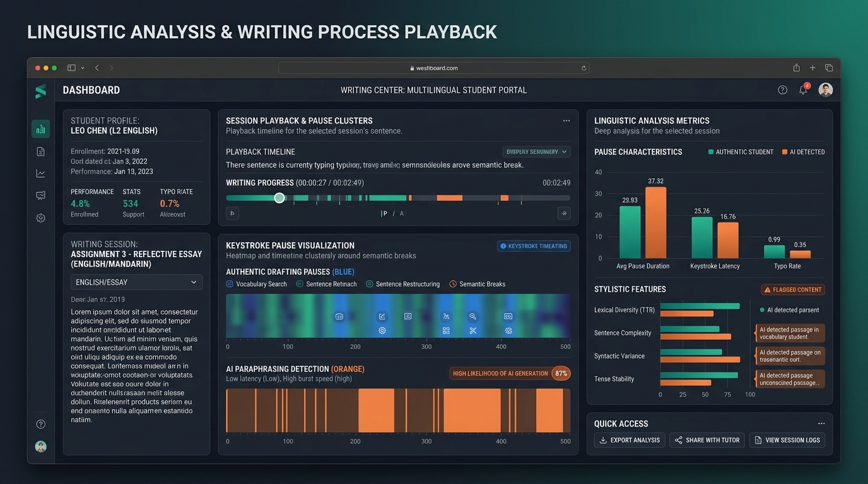Click the wide orange segment on progress timeline
The image size is (868, 484).
coord(450,198)
